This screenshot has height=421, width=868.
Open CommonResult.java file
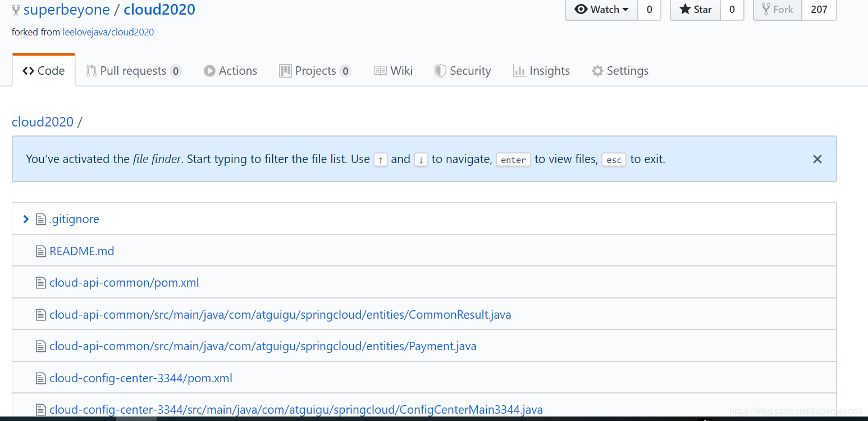[x=280, y=315]
